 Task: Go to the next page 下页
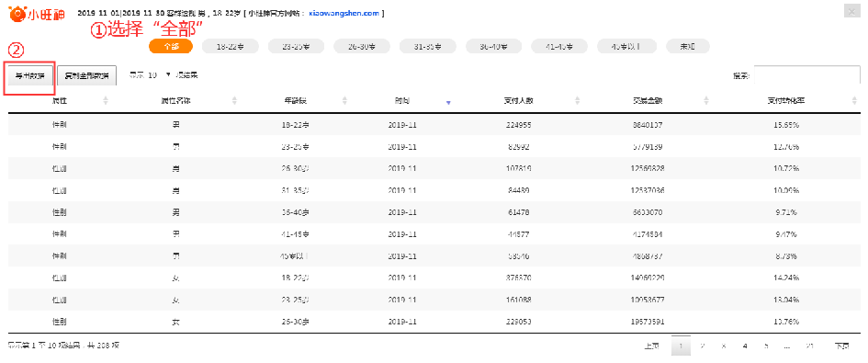click(841, 346)
